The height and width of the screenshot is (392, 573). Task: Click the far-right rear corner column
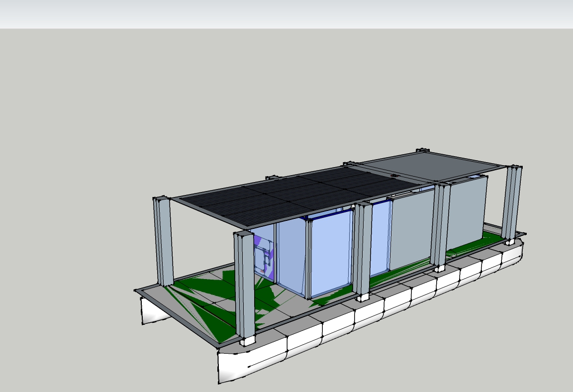click(512, 202)
